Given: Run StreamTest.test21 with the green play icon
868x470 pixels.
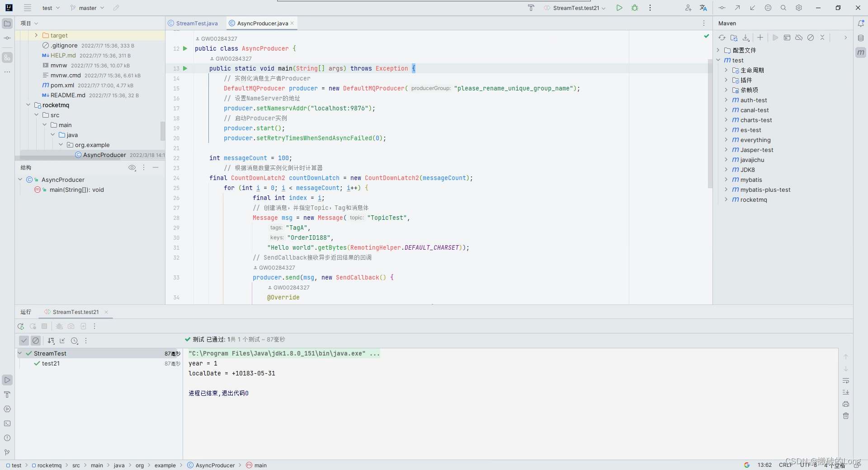Looking at the screenshot, I should coord(619,8).
